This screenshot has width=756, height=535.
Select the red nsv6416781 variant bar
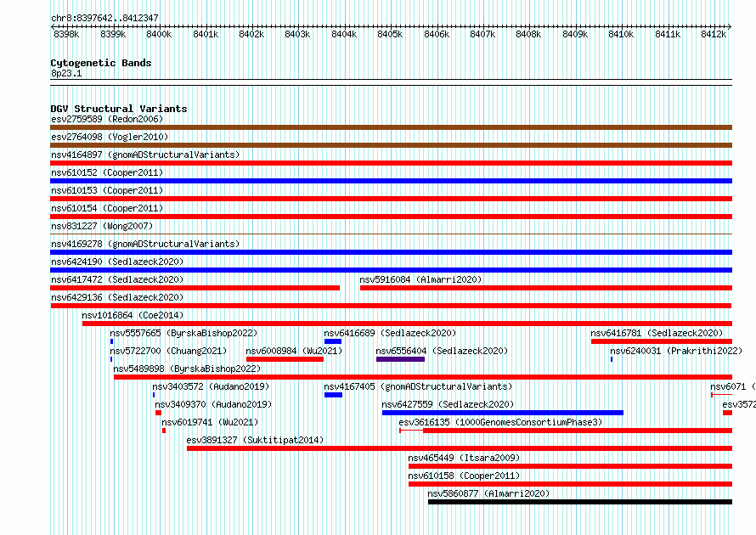(662, 341)
